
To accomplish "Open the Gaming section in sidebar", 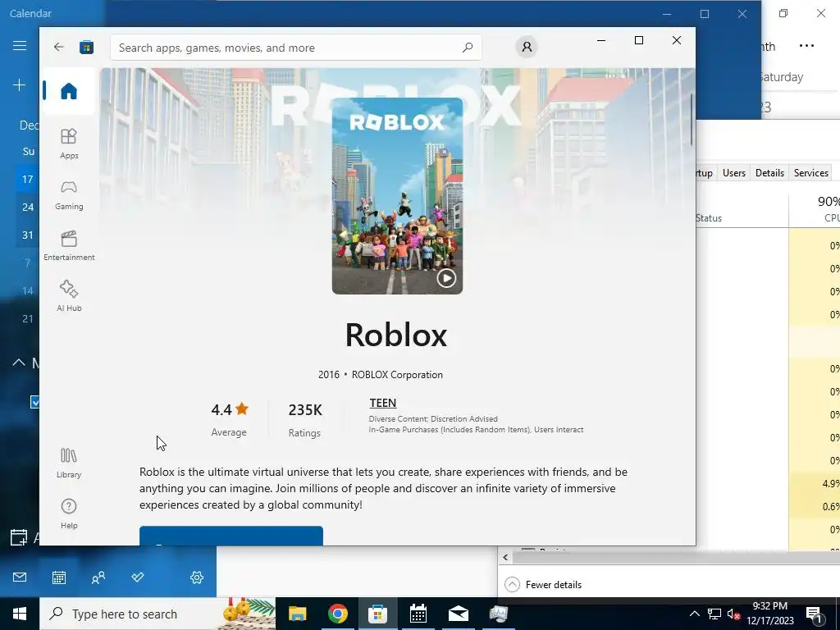I will pyautogui.click(x=69, y=195).
